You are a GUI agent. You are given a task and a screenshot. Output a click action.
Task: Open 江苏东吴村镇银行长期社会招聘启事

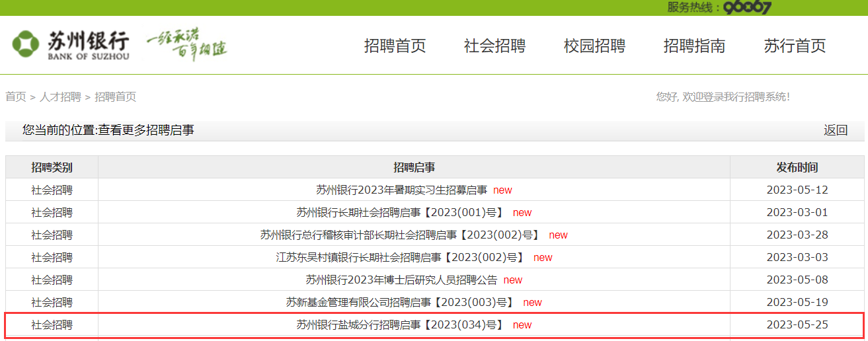401,257
